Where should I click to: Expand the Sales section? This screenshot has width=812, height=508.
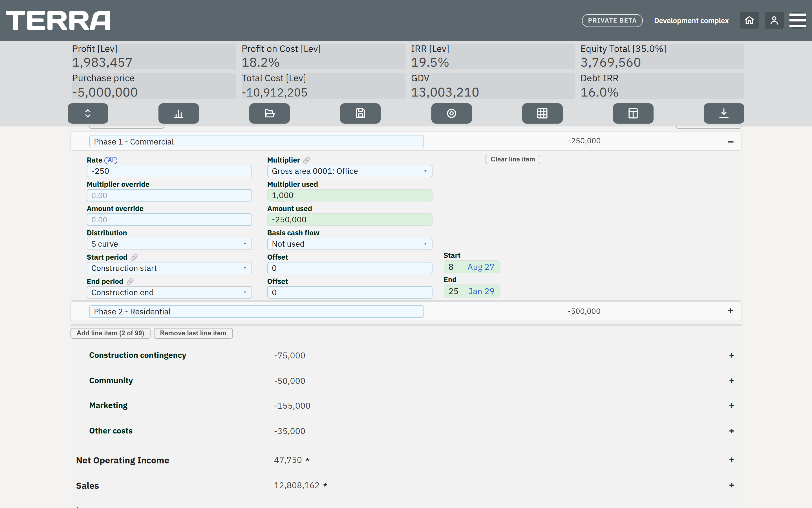click(x=731, y=485)
